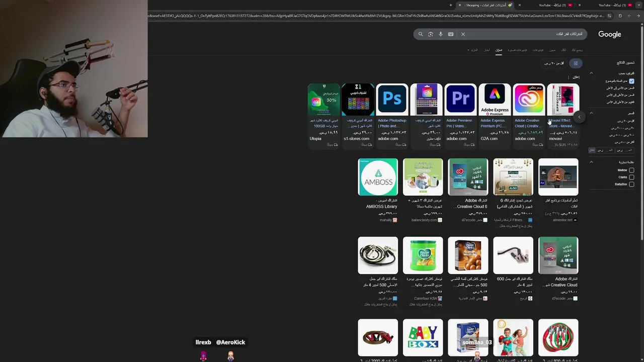The height and width of the screenshot is (362, 644).
Task: Open the Adobe Creative Cloud 6 listing from d7ecode
Action: coord(468,177)
